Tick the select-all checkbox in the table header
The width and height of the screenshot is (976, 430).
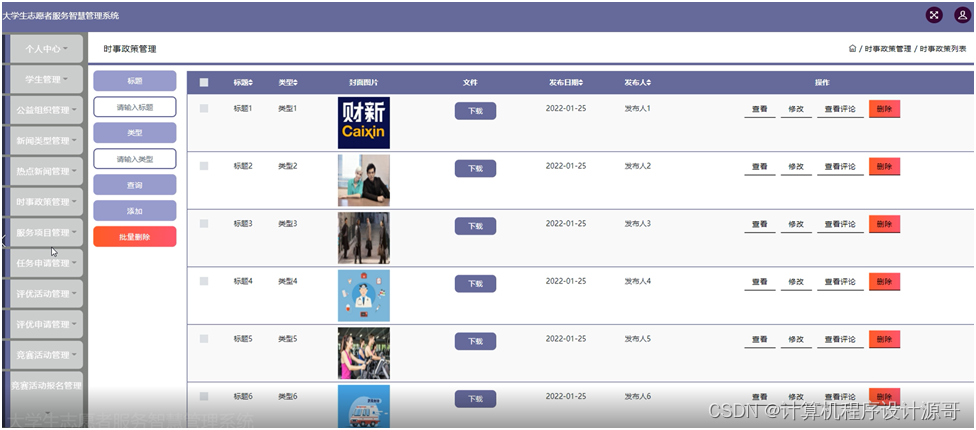(x=204, y=83)
